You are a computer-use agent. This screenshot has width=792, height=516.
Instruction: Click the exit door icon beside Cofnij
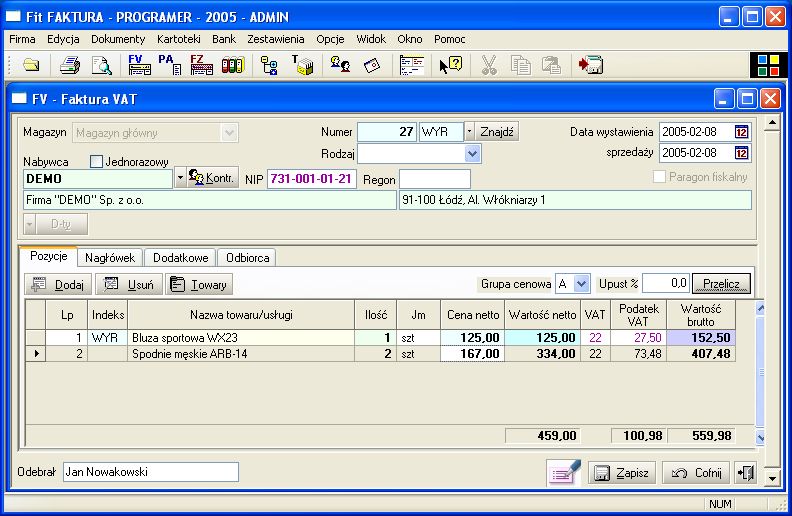click(x=746, y=473)
